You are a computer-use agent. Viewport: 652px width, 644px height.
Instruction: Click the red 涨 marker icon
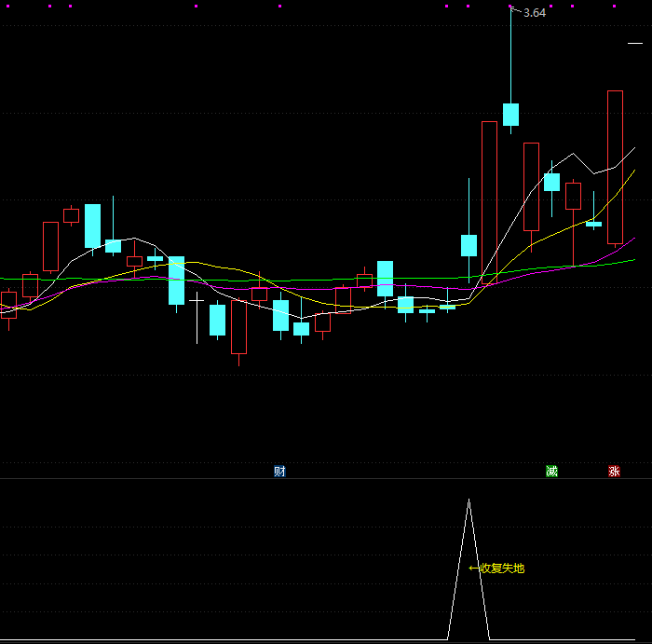click(614, 472)
